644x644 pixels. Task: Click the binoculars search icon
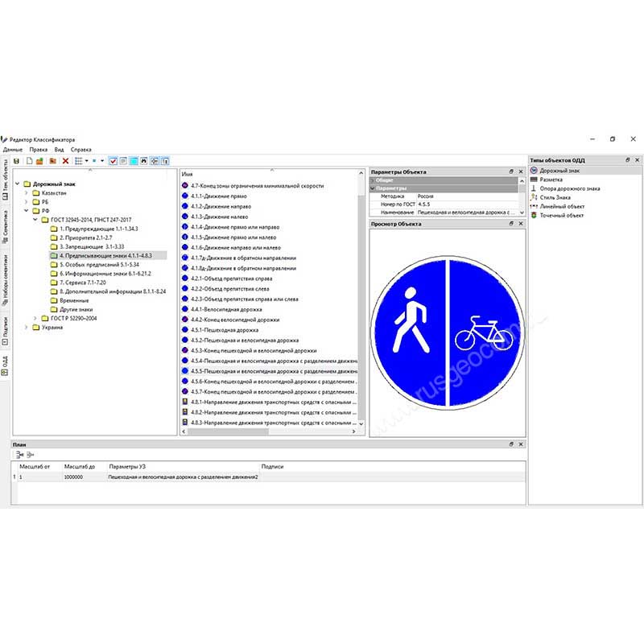(x=144, y=161)
